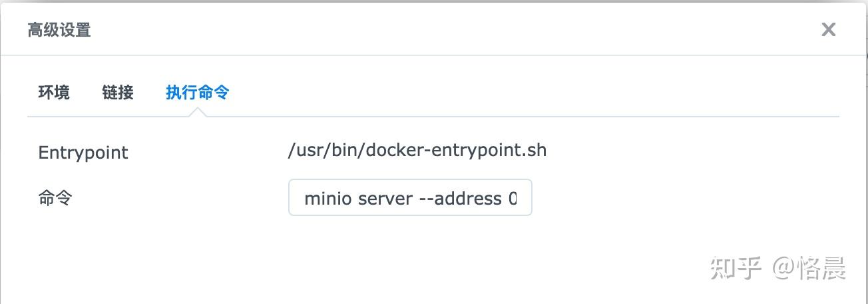The image size is (868, 304).
Task: Click the Entrypoint label
Action: (83, 152)
